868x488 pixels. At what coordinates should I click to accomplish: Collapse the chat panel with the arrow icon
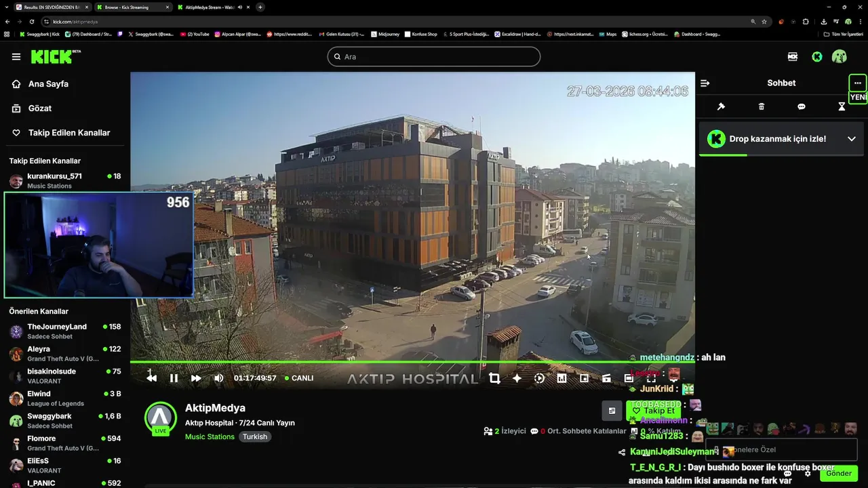[705, 83]
